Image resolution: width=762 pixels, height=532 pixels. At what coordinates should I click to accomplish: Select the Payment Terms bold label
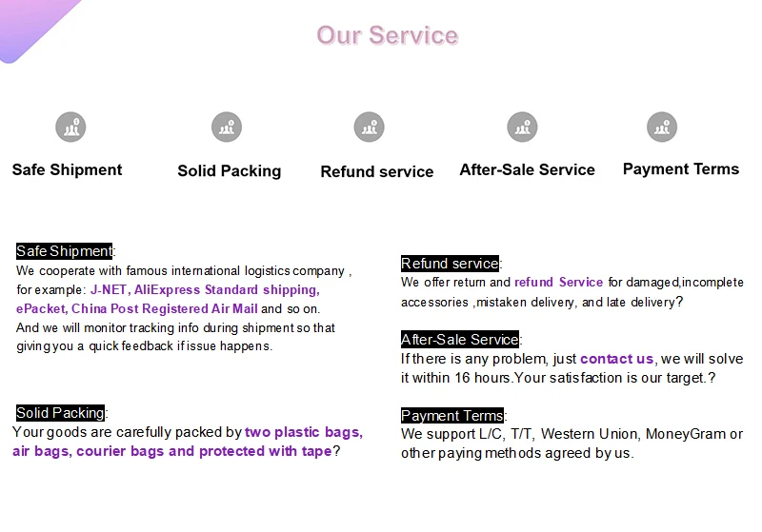click(681, 168)
